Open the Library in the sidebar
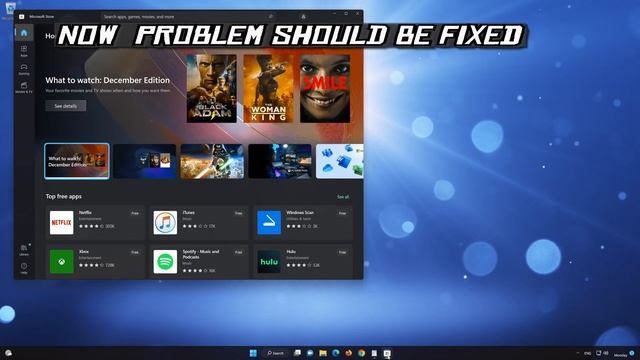Screen dimensions: 640x360 [x=24, y=250]
